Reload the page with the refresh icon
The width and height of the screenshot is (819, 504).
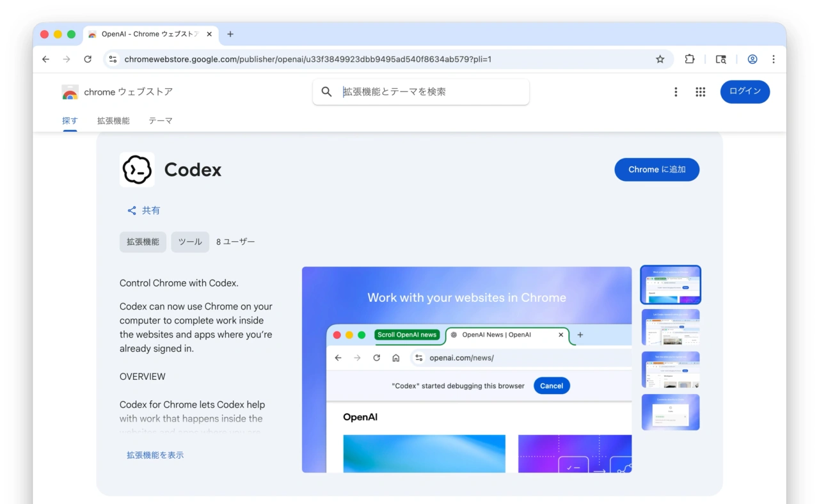pyautogui.click(x=88, y=59)
